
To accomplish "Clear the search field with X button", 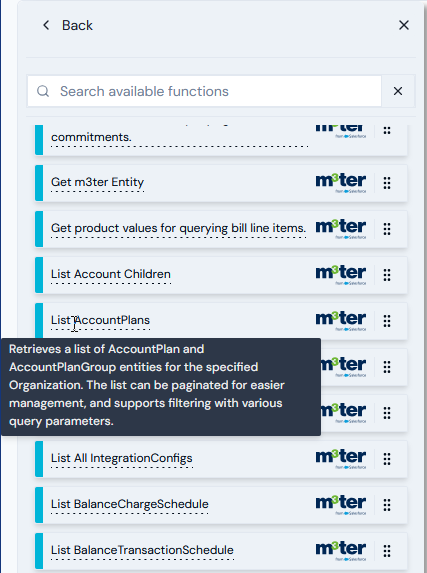I will tap(398, 91).
